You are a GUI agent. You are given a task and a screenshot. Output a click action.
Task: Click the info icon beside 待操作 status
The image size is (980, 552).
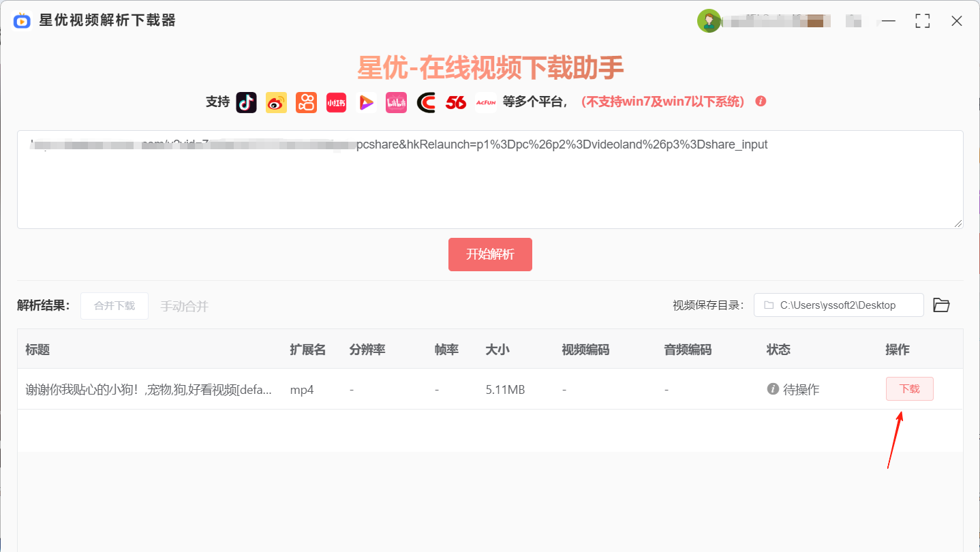pos(773,389)
